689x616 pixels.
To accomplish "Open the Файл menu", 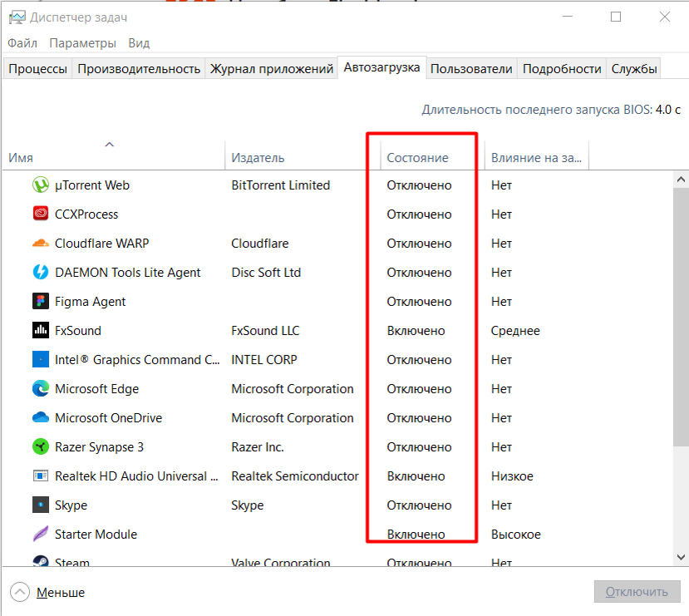I will [22, 43].
